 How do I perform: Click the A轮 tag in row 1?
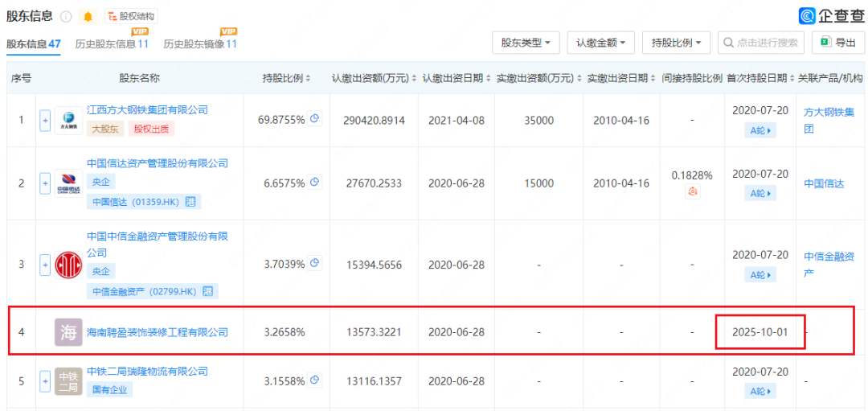pyautogui.click(x=760, y=130)
